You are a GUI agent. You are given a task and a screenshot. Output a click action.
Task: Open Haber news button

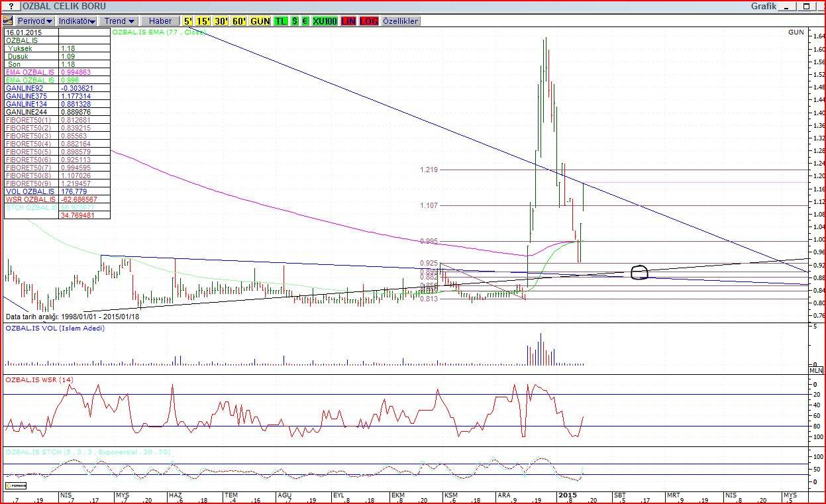point(160,21)
